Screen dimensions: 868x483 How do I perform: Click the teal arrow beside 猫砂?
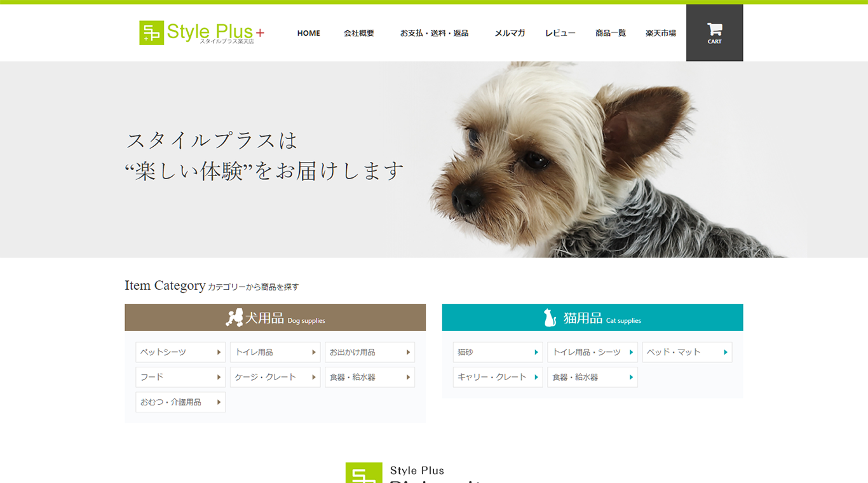[x=536, y=352]
